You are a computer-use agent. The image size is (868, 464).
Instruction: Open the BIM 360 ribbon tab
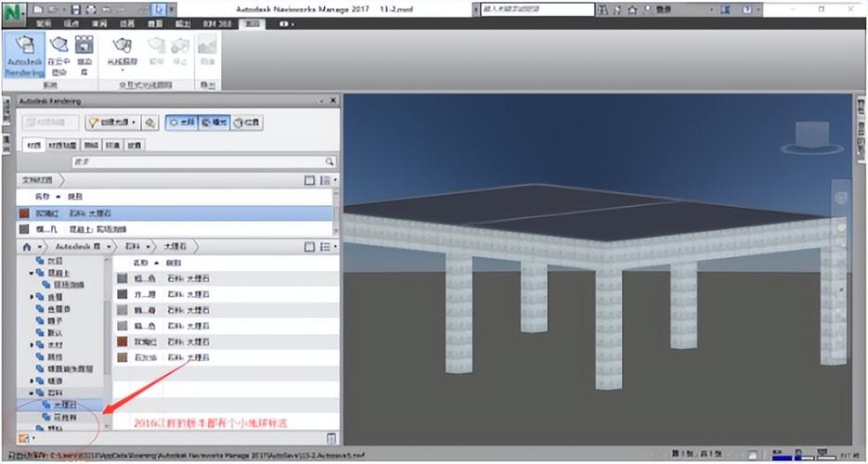[216, 24]
